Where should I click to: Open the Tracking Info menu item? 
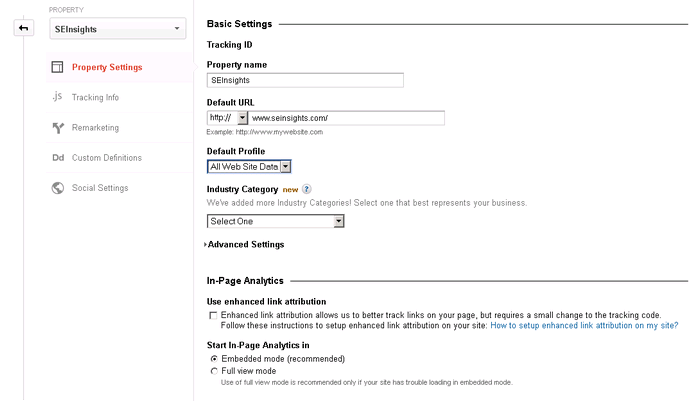(95, 98)
